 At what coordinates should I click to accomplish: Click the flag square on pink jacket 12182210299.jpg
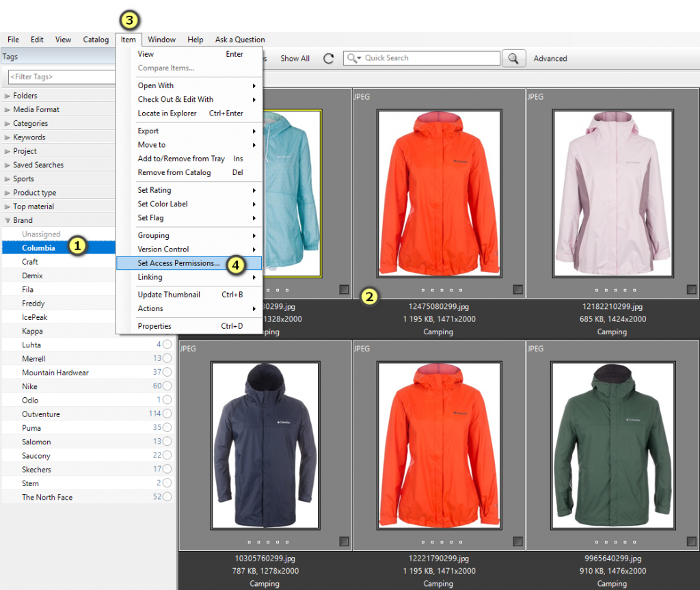coord(692,290)
